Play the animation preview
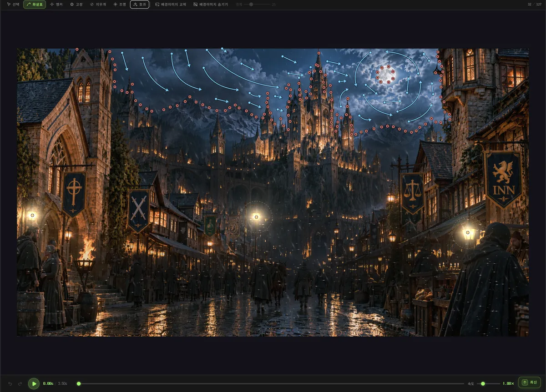 34,383
